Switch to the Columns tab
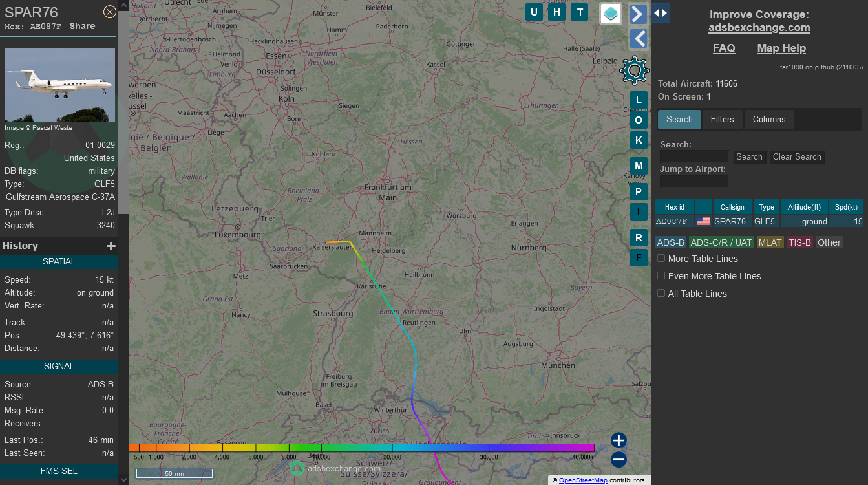The image size is (868, 485). pos(769,119)
